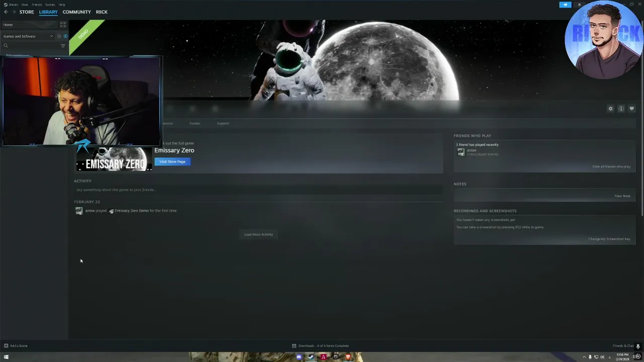Open the Games menu

coord(50,5)
